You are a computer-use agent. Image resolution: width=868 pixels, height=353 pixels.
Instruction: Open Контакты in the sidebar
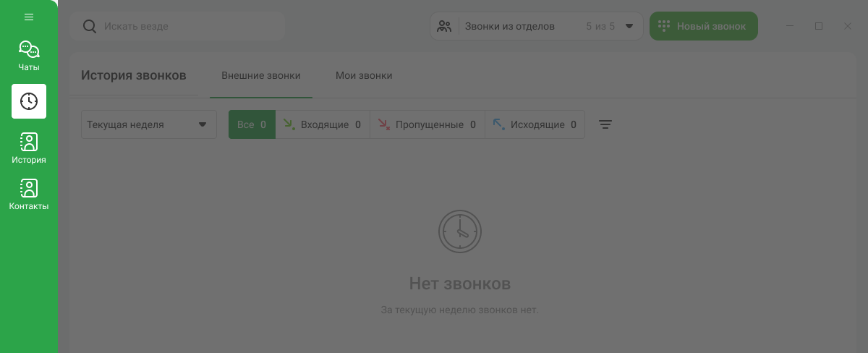click(x=29, y=195)
